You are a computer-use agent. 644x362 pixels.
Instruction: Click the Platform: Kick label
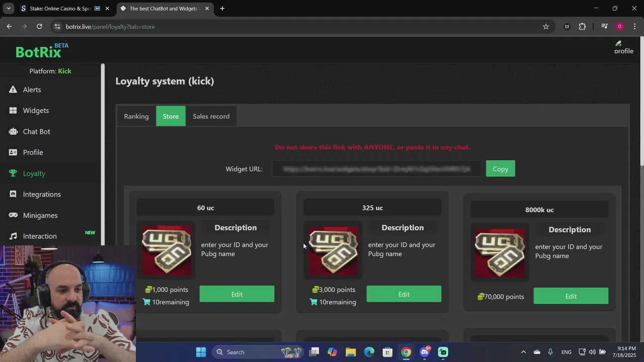click(50, 71)
